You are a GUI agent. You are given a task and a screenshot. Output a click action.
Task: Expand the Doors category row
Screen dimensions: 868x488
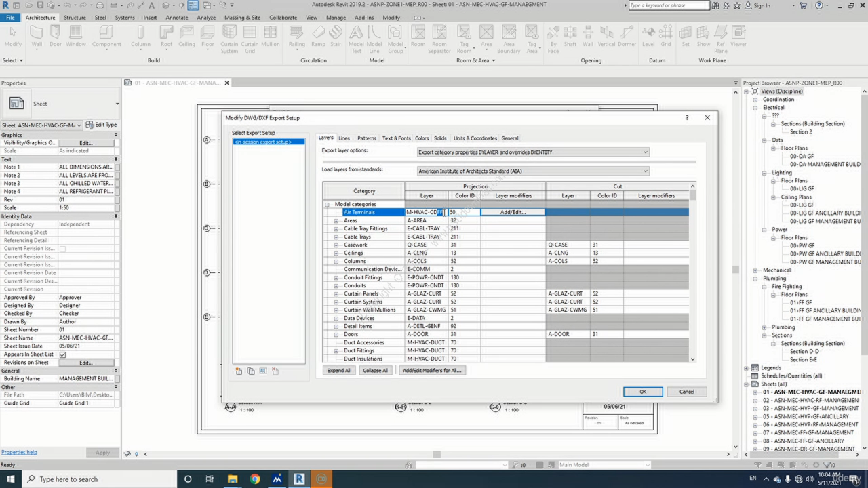[336, 335]
